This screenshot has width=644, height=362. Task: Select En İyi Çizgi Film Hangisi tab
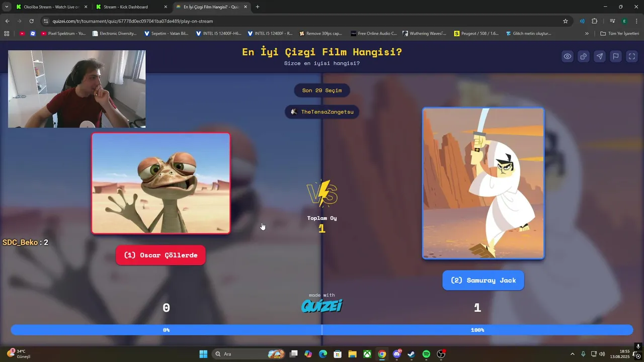tap(211, 7)
